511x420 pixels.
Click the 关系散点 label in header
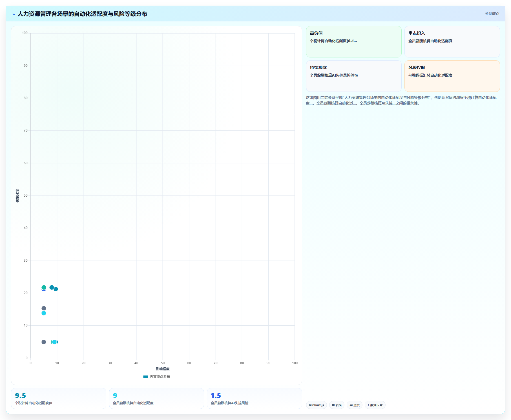tap(492, 14)
